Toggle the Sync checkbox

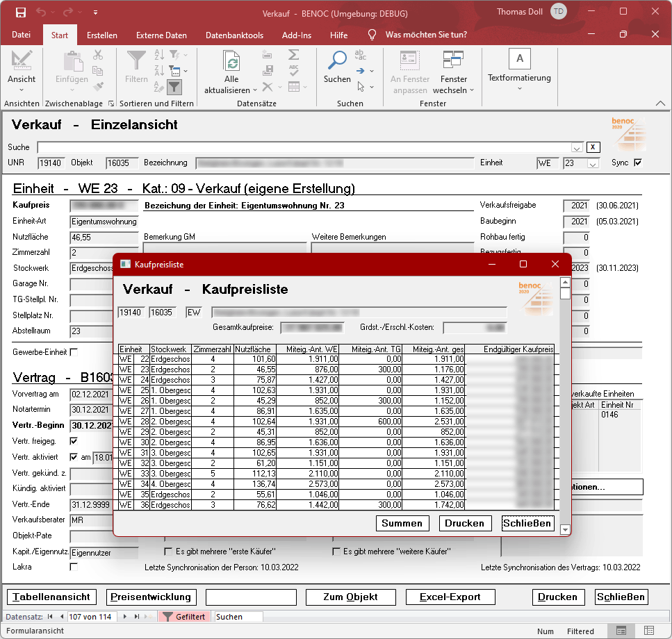point(638,163)
